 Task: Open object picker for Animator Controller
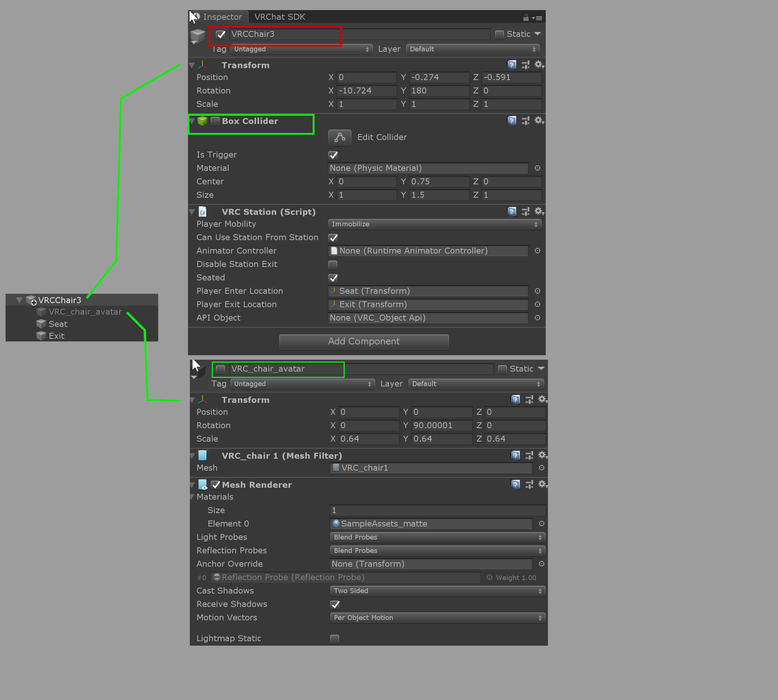(537, 251)
